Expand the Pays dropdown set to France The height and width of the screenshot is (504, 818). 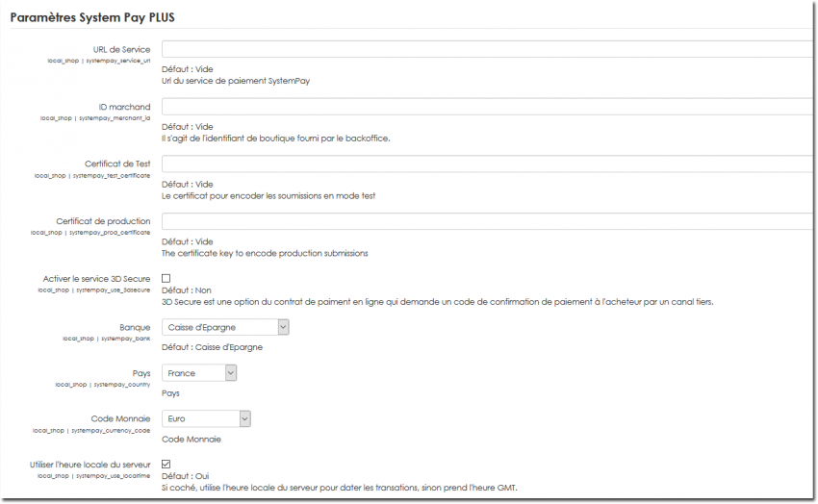pos(199,373)
